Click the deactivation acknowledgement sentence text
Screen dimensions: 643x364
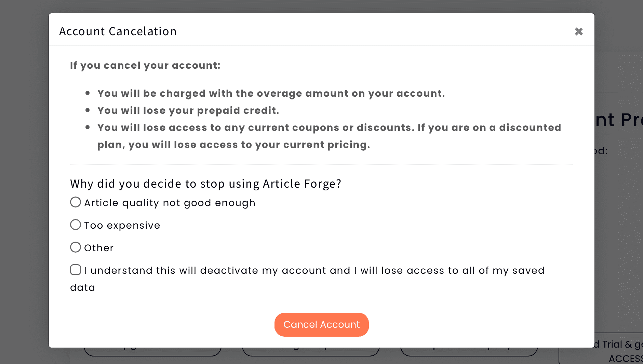pos(314,271)
